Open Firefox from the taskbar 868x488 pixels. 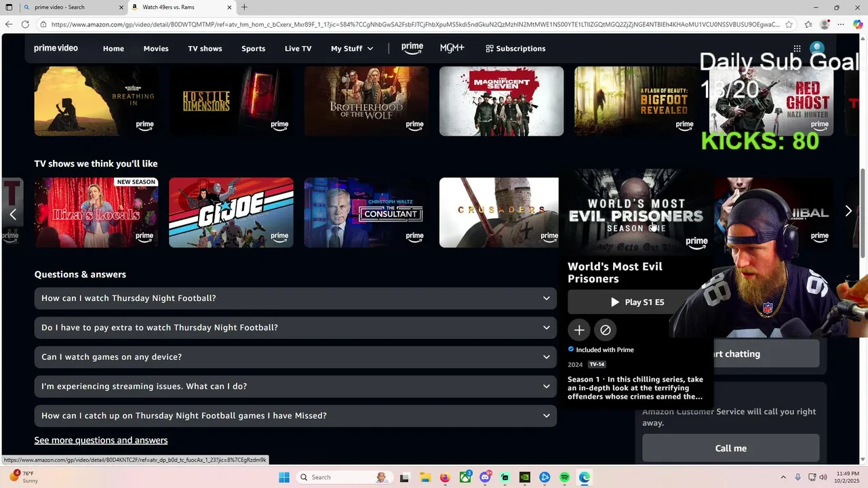click(x=445, y=477)
